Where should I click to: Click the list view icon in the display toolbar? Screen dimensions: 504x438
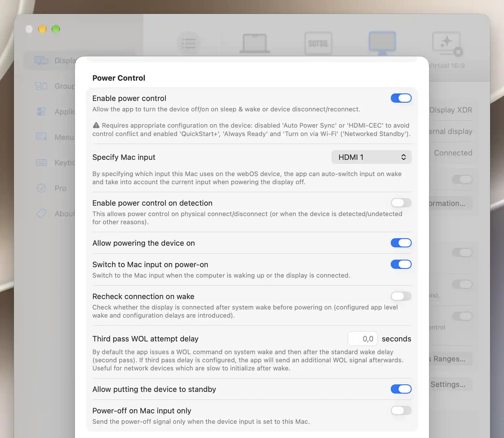189,44
